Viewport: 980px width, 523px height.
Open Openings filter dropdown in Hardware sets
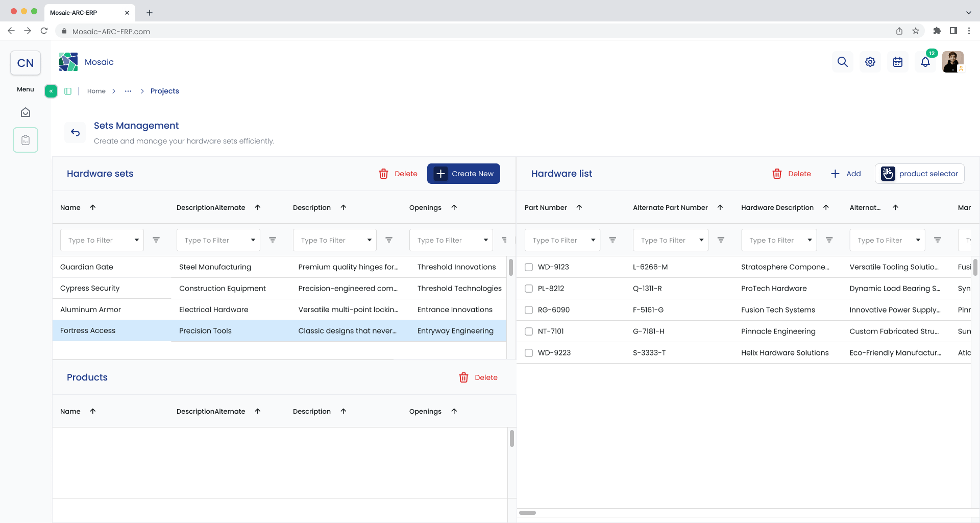pos(451,240)
